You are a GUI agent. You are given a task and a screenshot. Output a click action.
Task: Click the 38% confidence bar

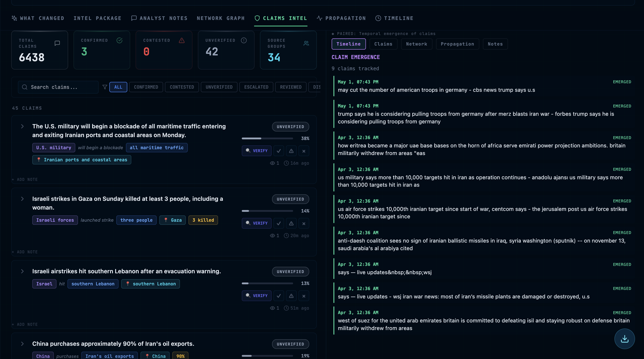coord(267,138)
